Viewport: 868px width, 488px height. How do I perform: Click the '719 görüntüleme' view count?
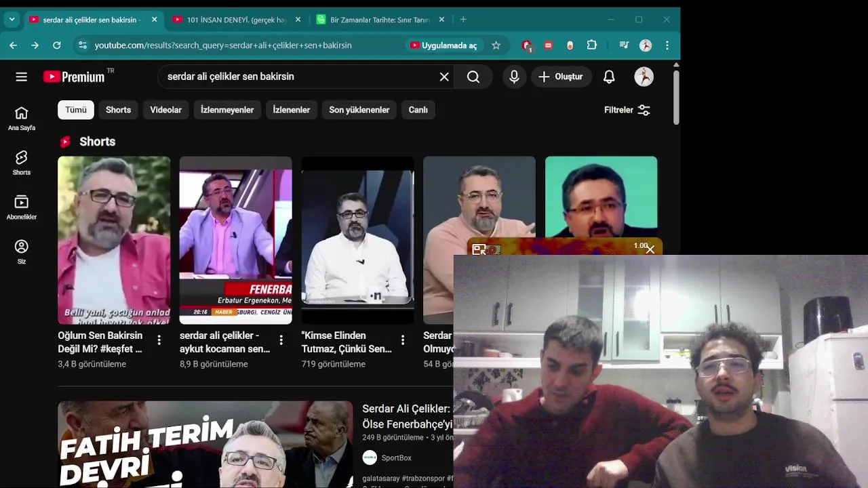point(334,364)
